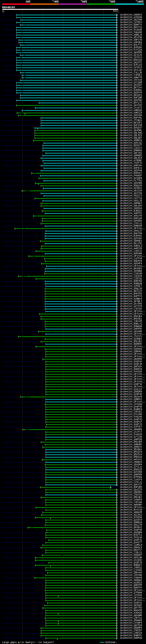Select label UniRef100_Q5JC56
Image resolution: width=146 pixels, height=644 pixels.
(x=131, y=37)
